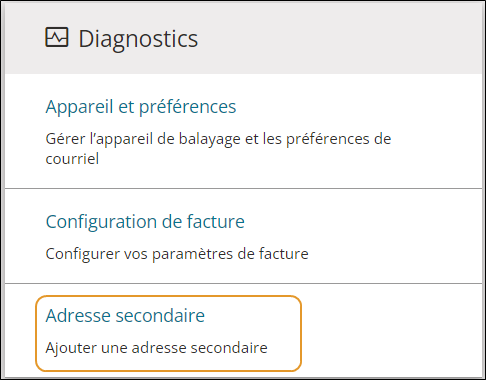Screen dimensions: 486x380
Task: Click the pulse line icon beside Diagnostics
Action: (57, 37)
